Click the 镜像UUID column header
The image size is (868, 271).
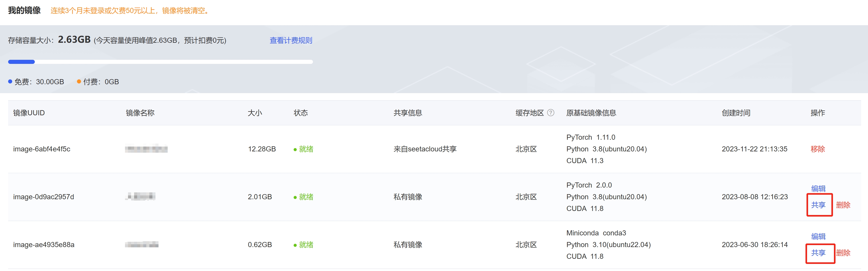tap(29, 113)
